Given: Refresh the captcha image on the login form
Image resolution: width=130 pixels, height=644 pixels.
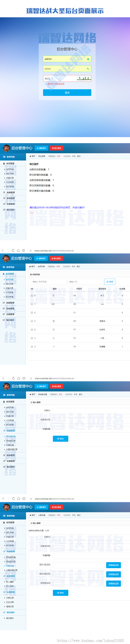Looking at the screenshot, I should pyautogui.click(x=84, y=78).
